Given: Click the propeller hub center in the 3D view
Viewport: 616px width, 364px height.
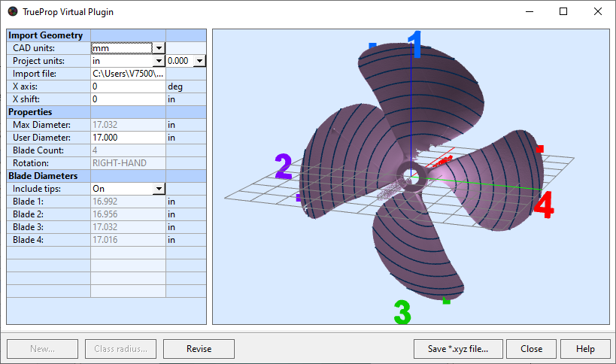Looking at the screenshot, I should (411, 177).
